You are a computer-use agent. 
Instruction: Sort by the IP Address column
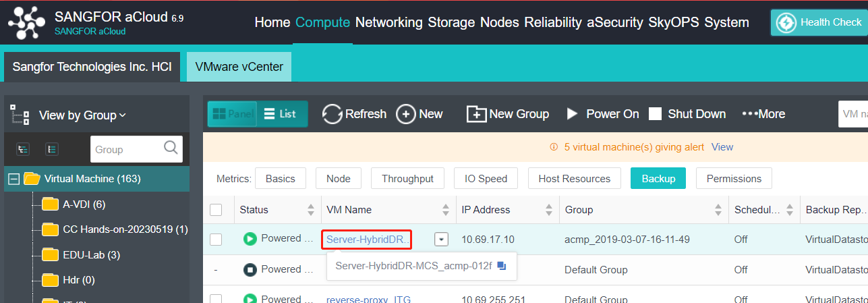coord(550,210)
